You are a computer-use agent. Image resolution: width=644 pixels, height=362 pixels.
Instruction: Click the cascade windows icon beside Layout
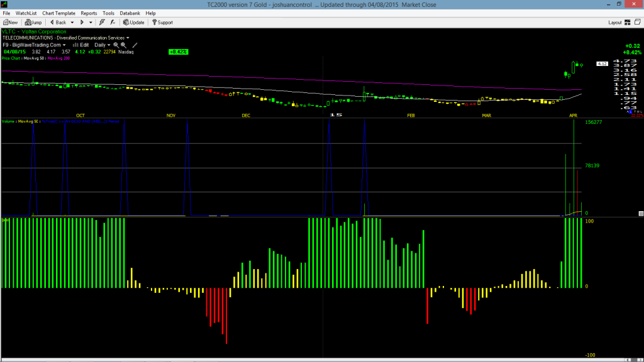click(x=638, y=22)
